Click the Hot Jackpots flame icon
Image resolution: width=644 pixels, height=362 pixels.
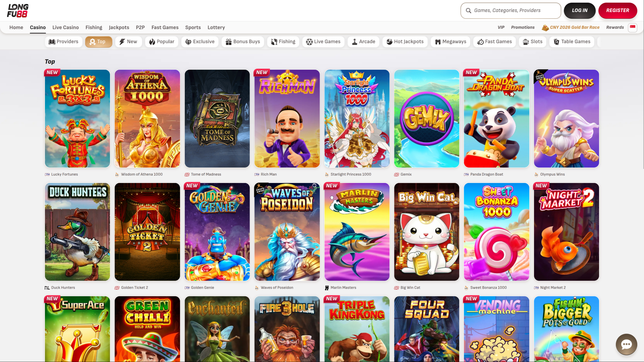(x=389, y=42)
